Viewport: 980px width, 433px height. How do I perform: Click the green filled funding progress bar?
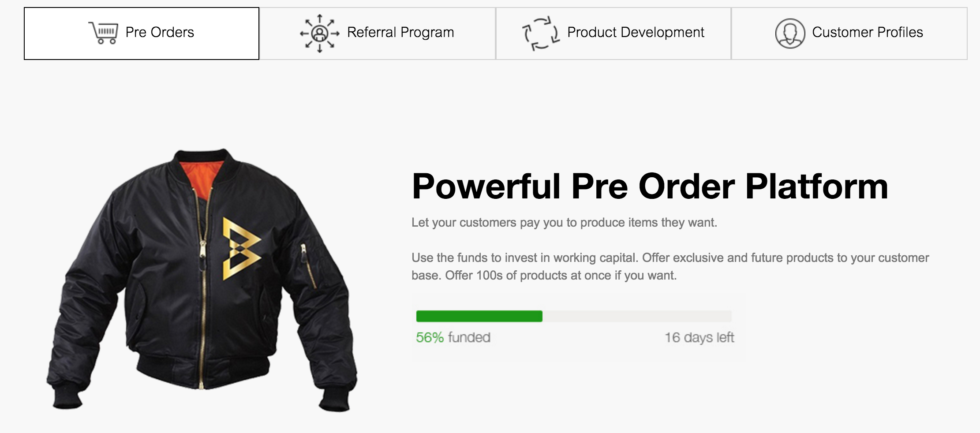coord(479,316)
